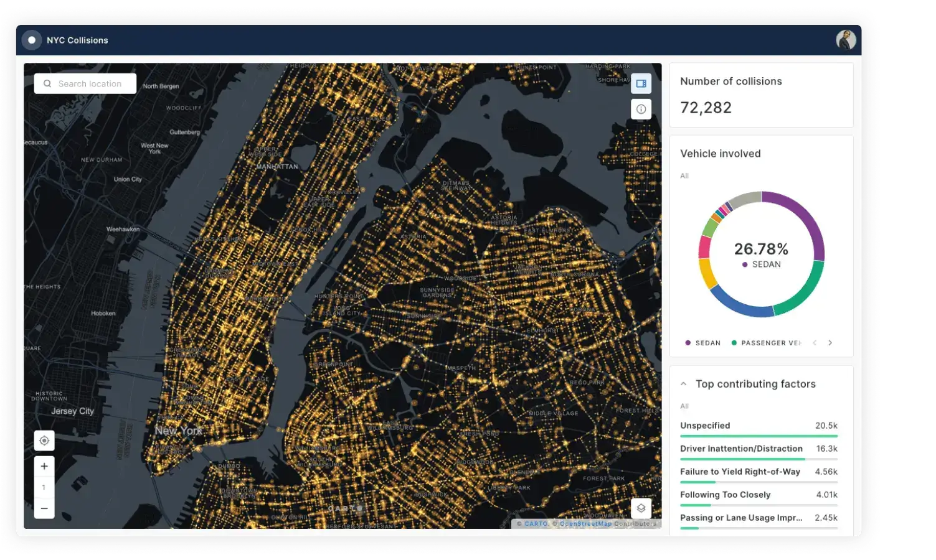Select the NYC Collisions title
The height and width of the screenshot is (560, 936).
point(78,40)
